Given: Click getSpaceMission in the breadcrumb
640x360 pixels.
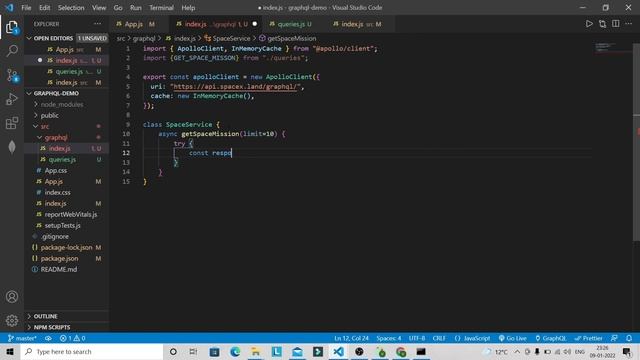Looking at the screenshot, I should 291,38.
